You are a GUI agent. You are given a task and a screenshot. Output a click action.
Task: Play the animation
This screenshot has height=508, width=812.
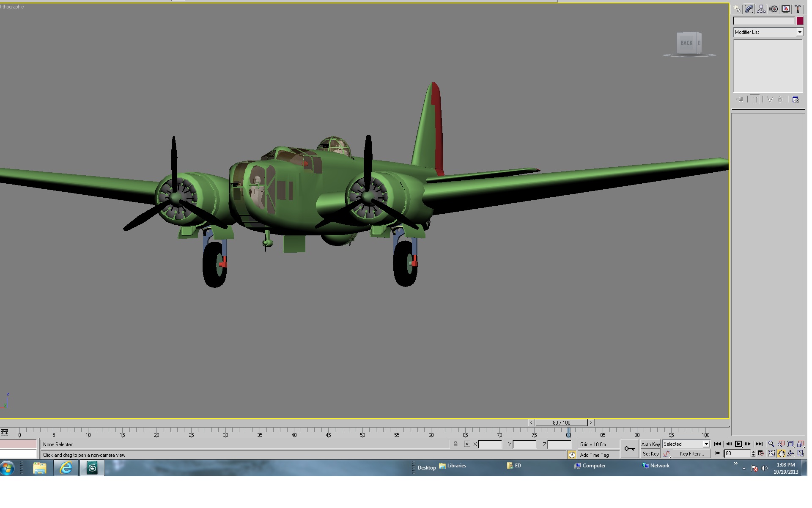tap(738, 444)
